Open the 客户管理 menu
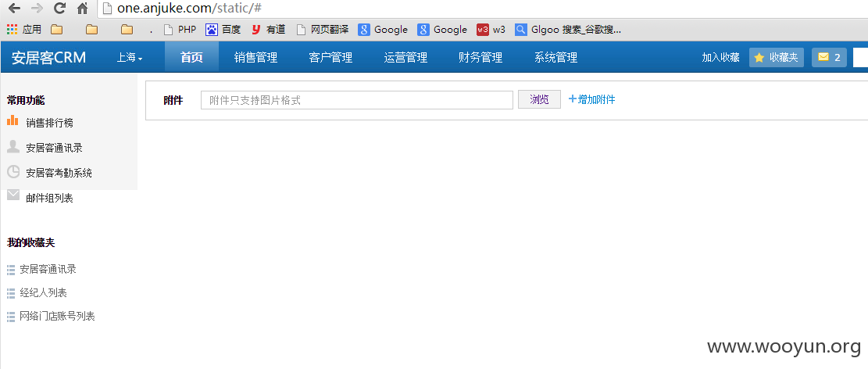This screenshot has width=868, height=369. [x=330, y=58]
